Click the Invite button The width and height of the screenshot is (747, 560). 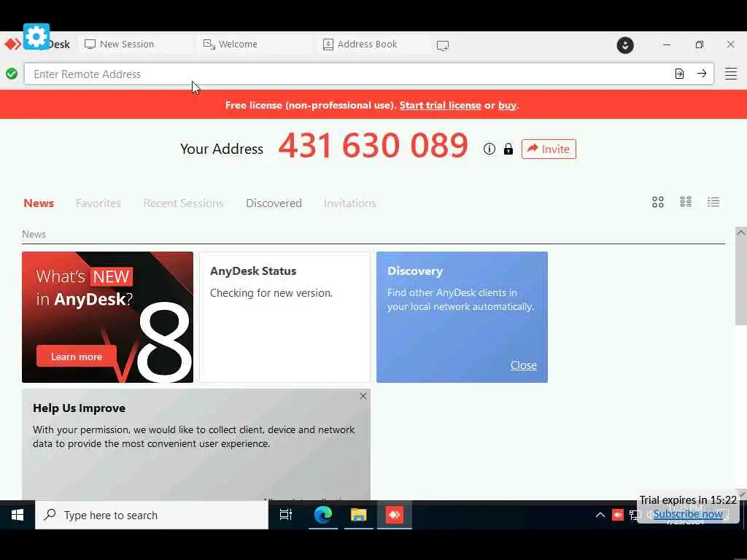pos(549,149)
